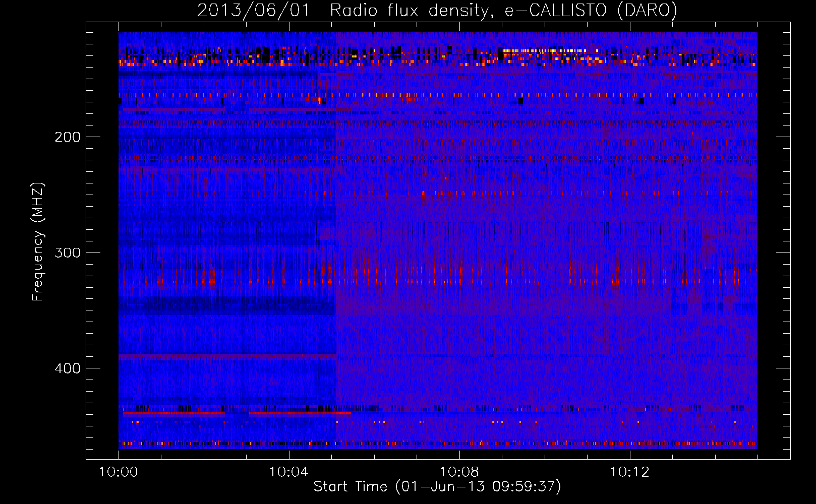Select the x-axis label 'Start Time (01-Jun-13 09:59:37)'
Image resolution: width=816 pixels, height=504 pixels.
point(437,487)
